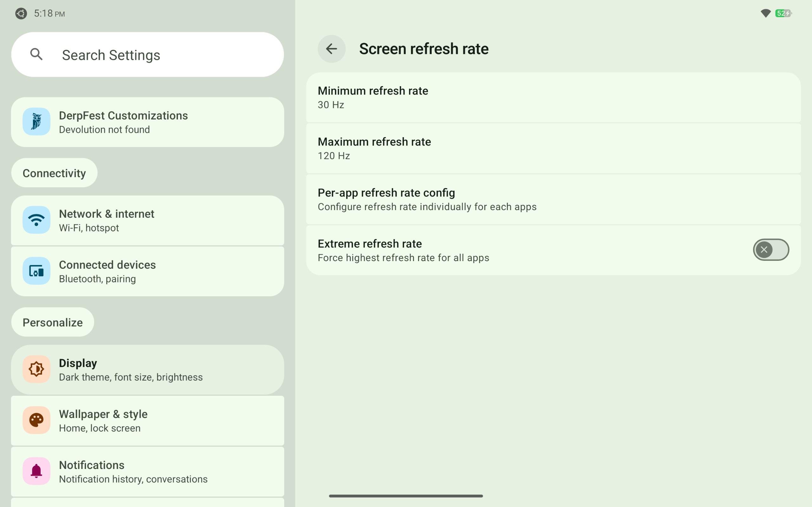Enable the Extreme refresh rate switch

(x=771, y=249)
